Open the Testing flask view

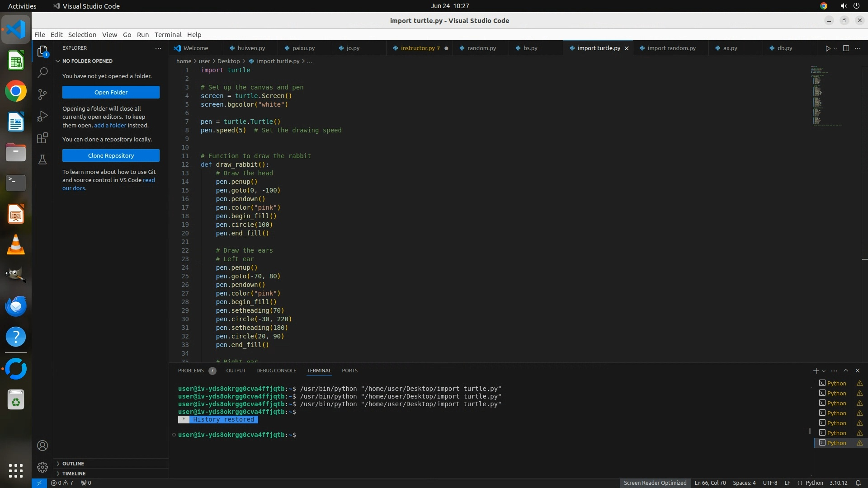[x=42, y=160]
